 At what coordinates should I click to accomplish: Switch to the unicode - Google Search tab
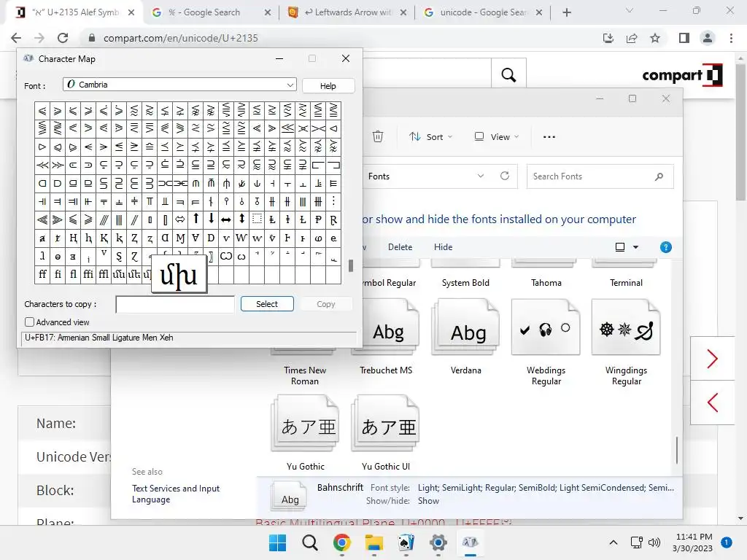(x=483, y=12)
